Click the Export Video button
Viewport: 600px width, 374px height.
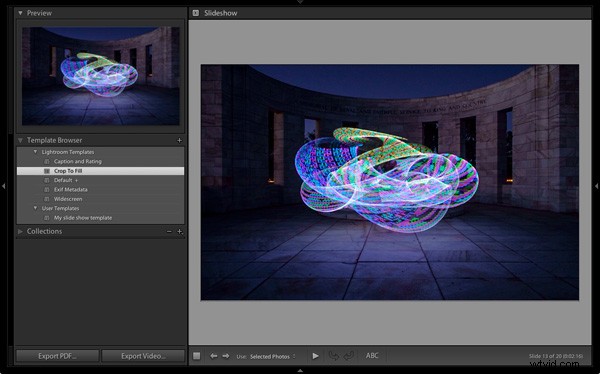tap(143, 356)
